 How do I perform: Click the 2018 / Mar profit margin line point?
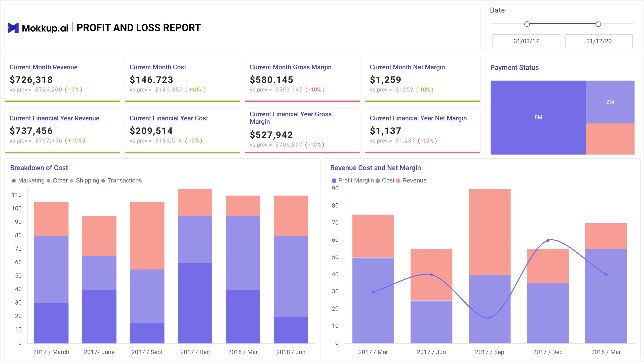point(606,275)
